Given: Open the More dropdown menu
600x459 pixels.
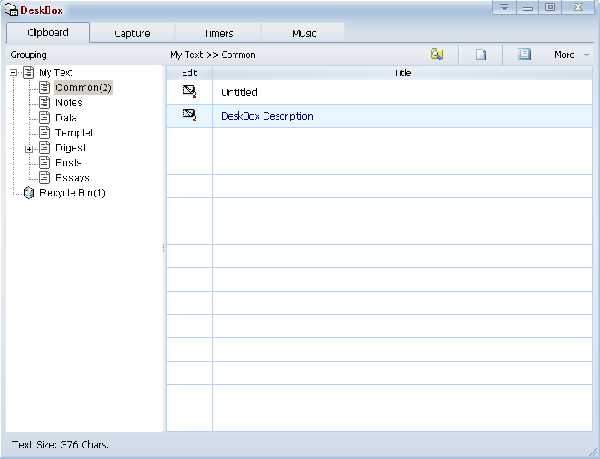Looking at the screenshot, I should click(571, 55).
